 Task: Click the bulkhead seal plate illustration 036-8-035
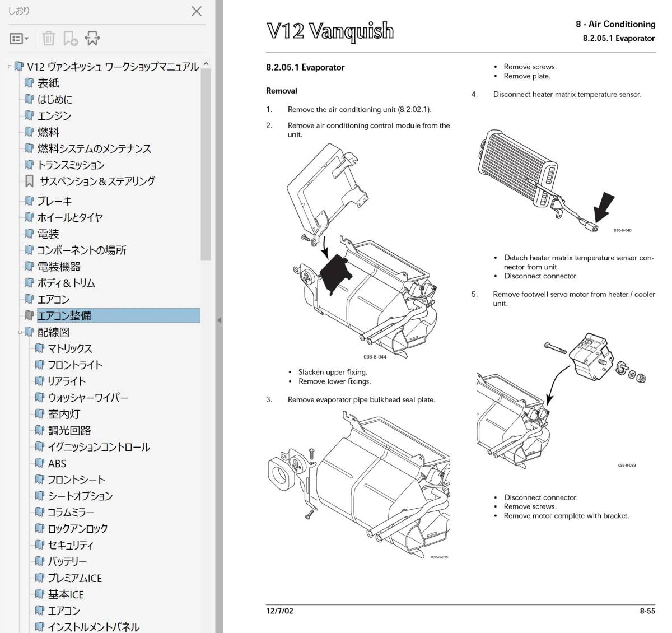359,485
